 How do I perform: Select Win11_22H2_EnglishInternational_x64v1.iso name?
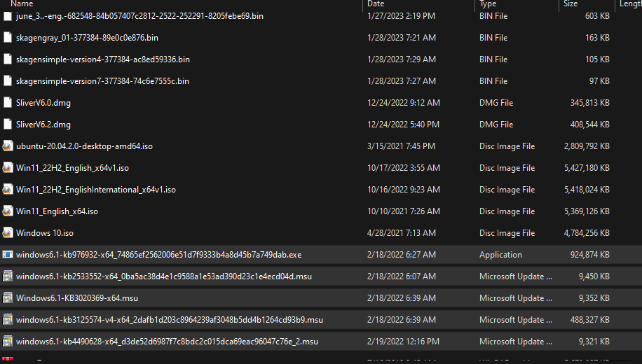click(x=96, y=190)
